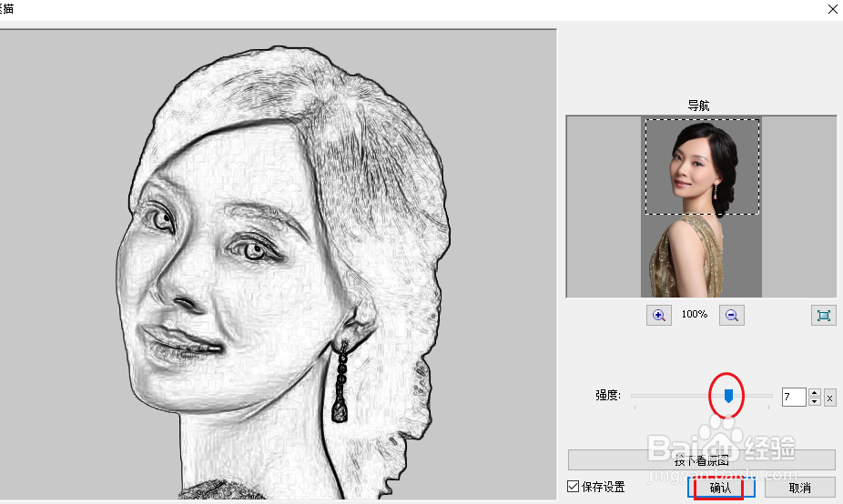Click the fit-to-window icon under navigator
843x504 pixels.
click(x=823, y=316)
